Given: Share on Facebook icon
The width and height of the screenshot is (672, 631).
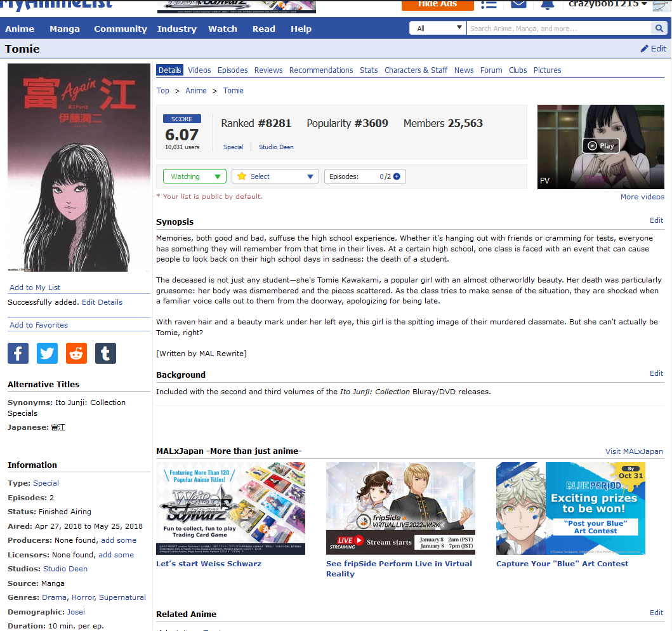Looking at the screenshot, I should tap(18, 353).
